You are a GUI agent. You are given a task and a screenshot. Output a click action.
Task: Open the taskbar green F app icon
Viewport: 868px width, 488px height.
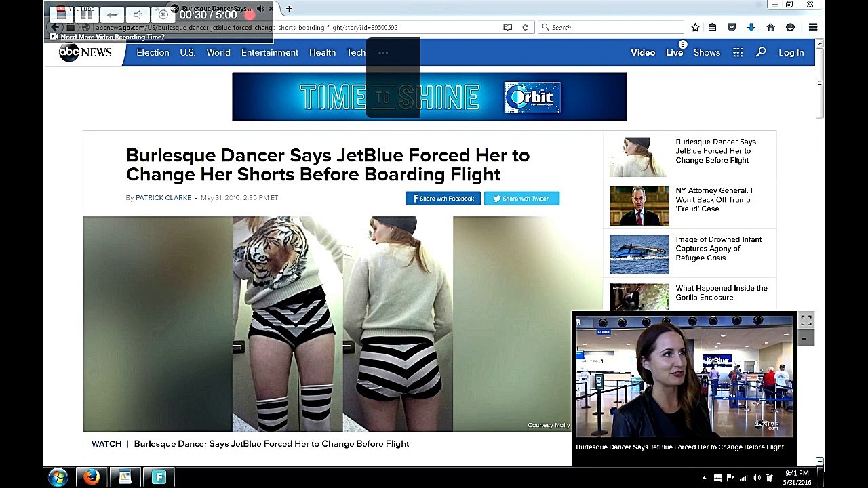pyautogui.click(x=159, y=477)
